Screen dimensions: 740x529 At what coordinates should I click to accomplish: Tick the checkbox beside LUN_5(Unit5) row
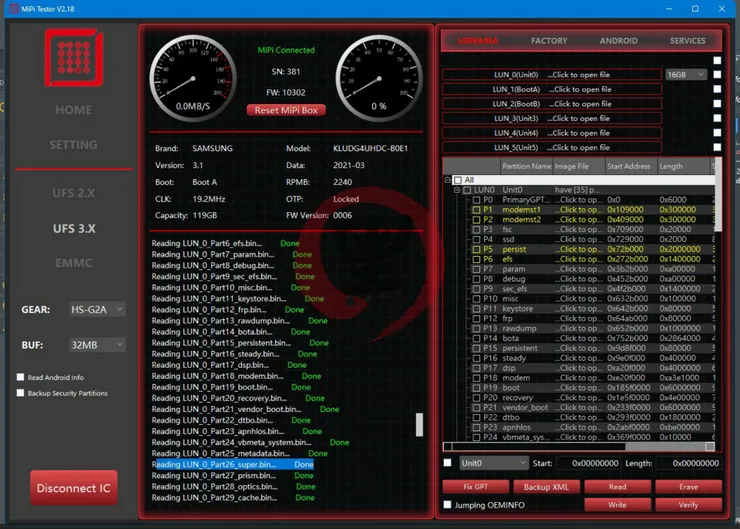click(717, 147)
